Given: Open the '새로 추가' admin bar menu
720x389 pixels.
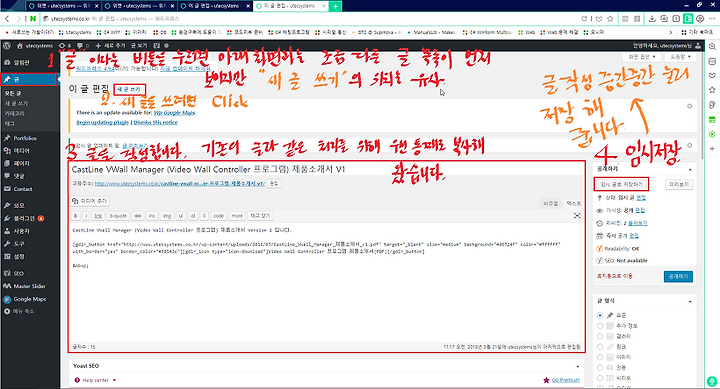Looking at the screenshot, I should click(x=110, y=46).
